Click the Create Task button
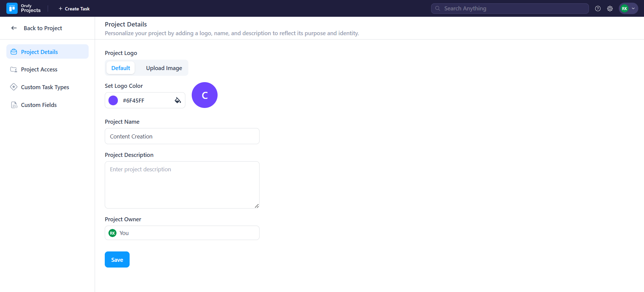 click(x=74, y=9)
